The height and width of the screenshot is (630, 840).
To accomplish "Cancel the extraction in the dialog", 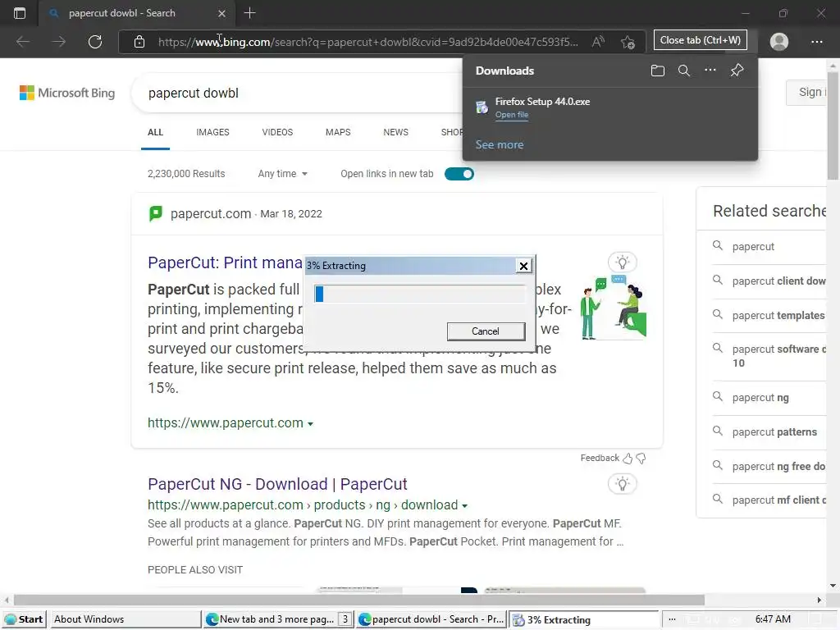I will (x=486, y=331).
